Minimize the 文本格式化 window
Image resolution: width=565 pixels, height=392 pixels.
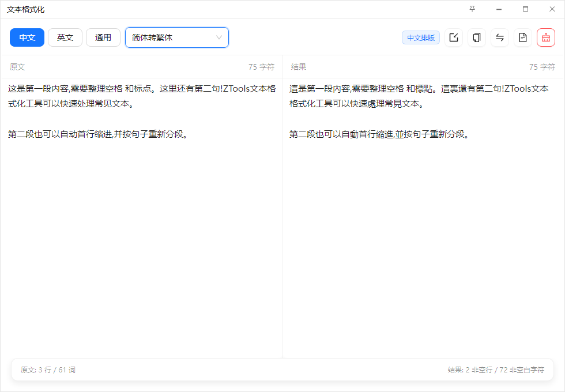click(x=499, y=9)
